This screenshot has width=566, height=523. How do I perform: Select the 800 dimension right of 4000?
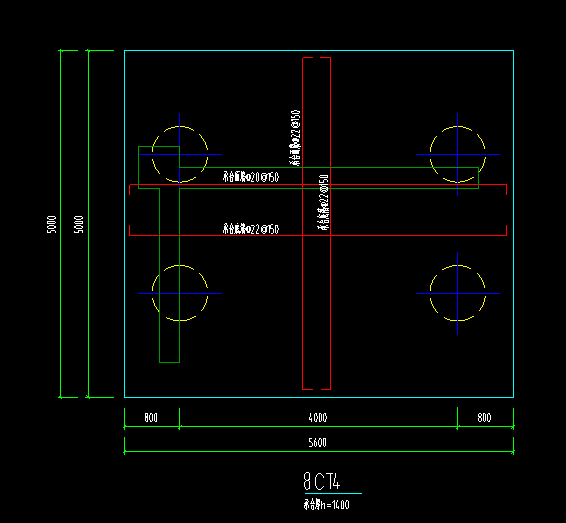[484, 418]
